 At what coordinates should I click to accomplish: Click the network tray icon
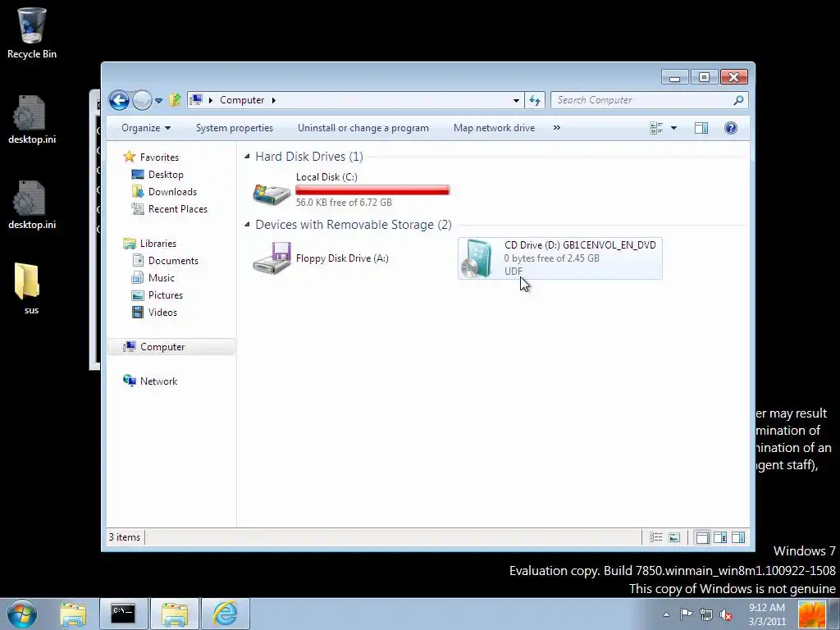pos(706,614)
